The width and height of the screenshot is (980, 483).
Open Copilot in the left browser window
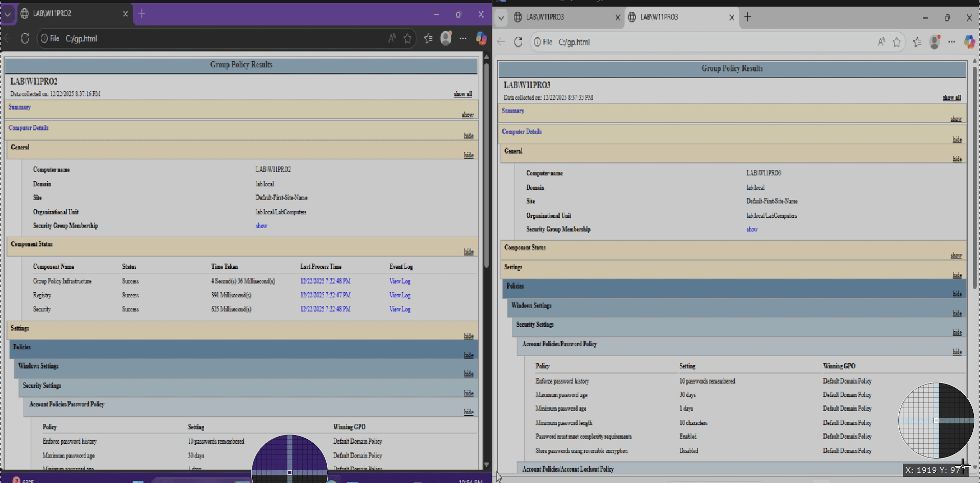click(481, 38)
